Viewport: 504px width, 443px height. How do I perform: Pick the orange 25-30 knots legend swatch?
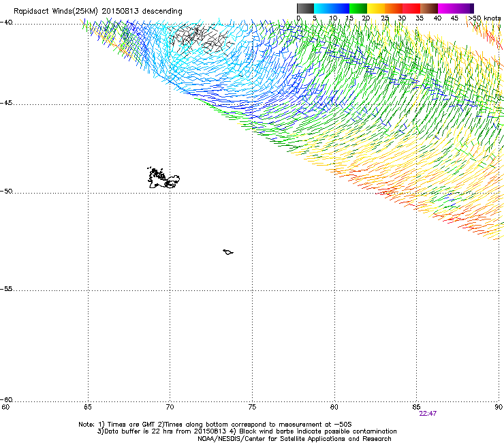(394, 8)
